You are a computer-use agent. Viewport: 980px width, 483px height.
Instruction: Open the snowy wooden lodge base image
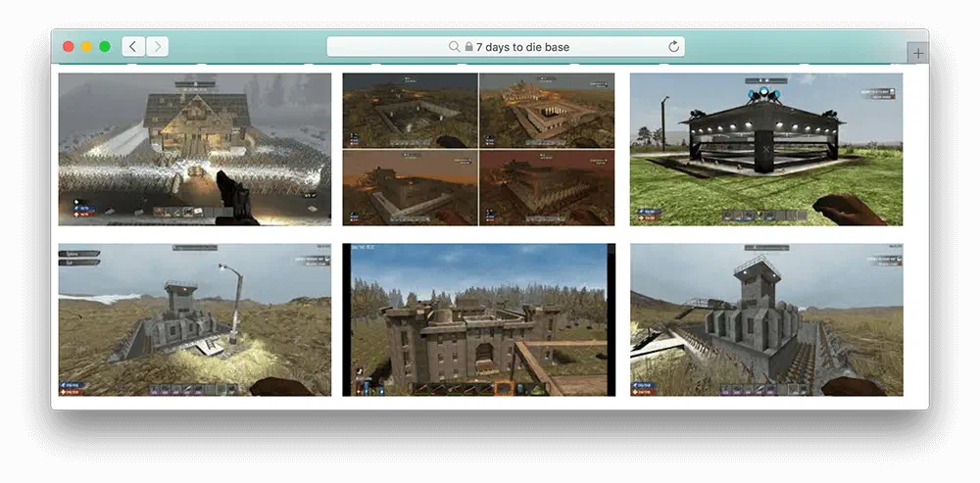coord(195,149)
